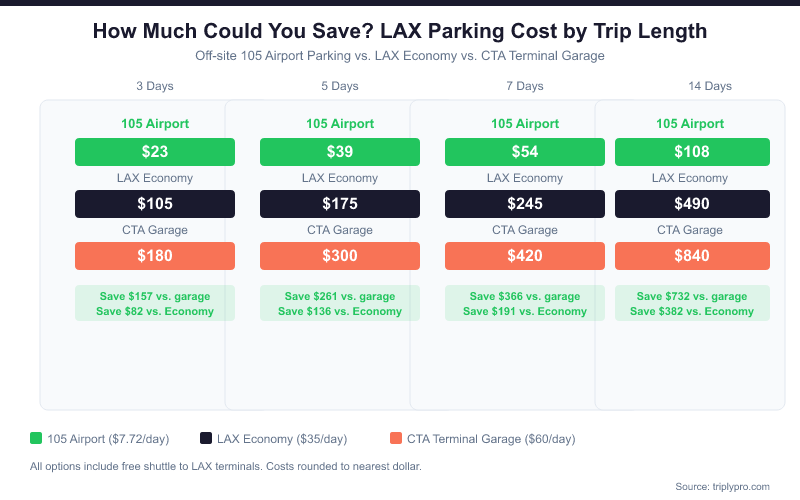Click the $840 CTA Garage price bar
Viewport: 800px width, 500px height.
click(692, 256)
